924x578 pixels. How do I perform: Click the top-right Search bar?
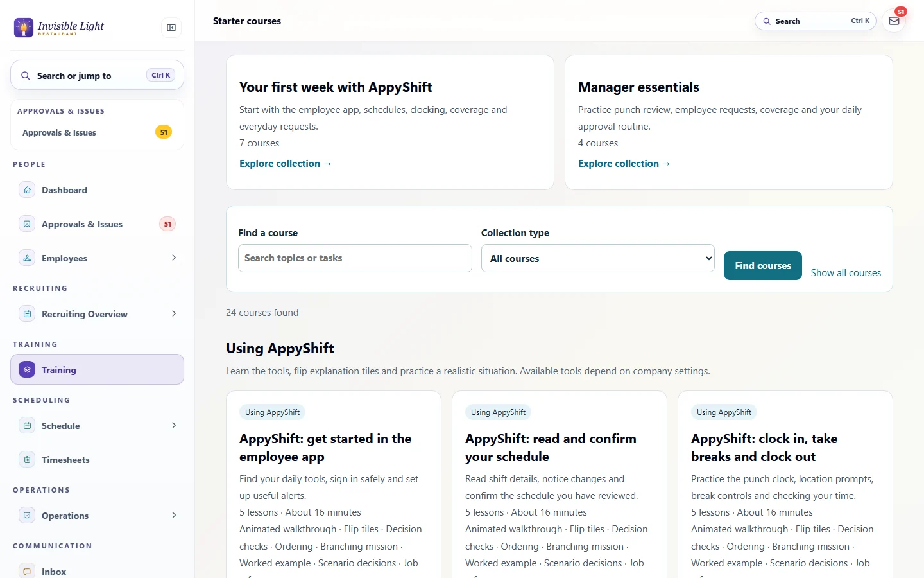tap(816, 21)
